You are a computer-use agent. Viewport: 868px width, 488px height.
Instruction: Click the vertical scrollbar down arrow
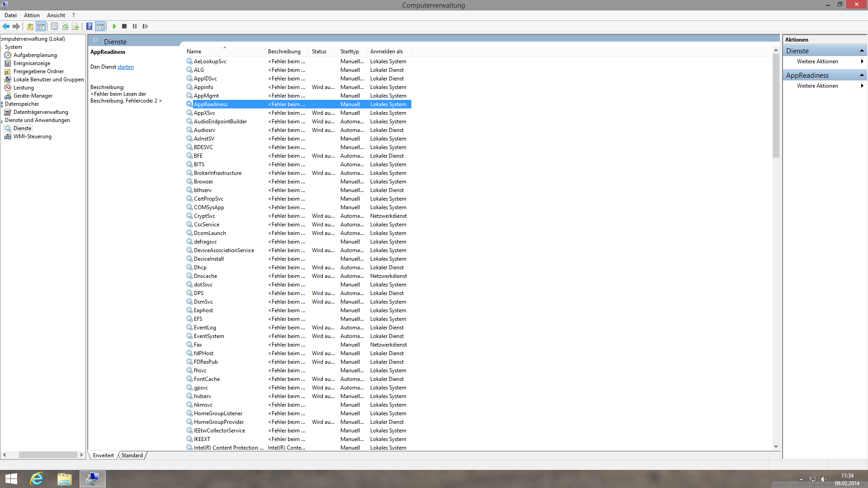point(776,446)
